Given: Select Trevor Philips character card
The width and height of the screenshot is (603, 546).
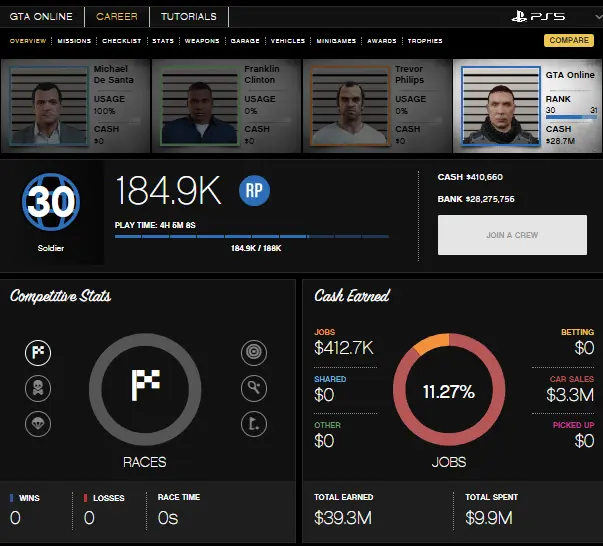Looking at the screenshot, I should [x=377, y=105].
